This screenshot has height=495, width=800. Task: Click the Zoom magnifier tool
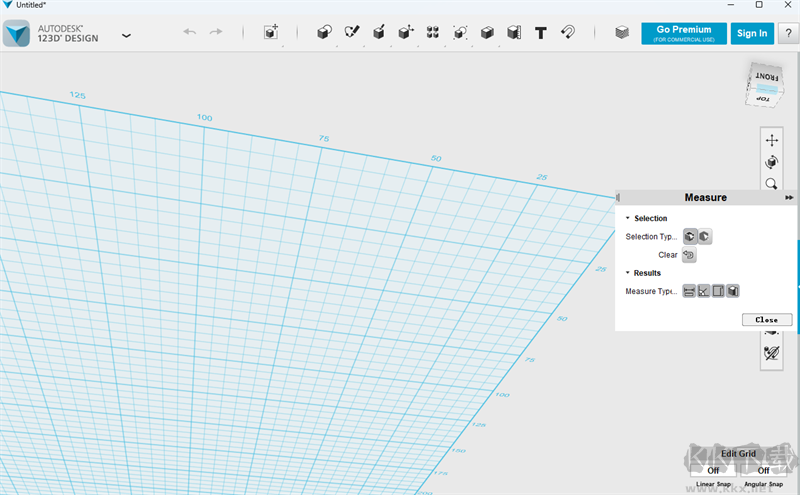771,184
